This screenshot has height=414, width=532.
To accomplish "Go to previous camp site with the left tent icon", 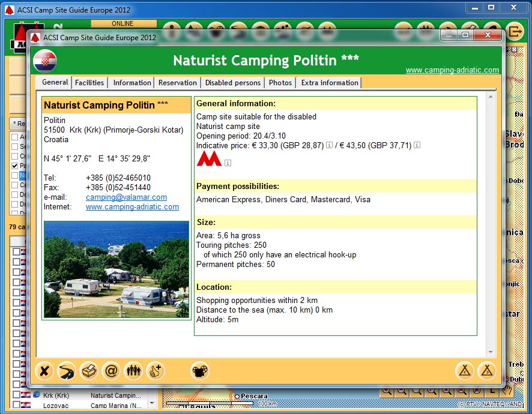I will pyautogui.click(x=465, y=371).
